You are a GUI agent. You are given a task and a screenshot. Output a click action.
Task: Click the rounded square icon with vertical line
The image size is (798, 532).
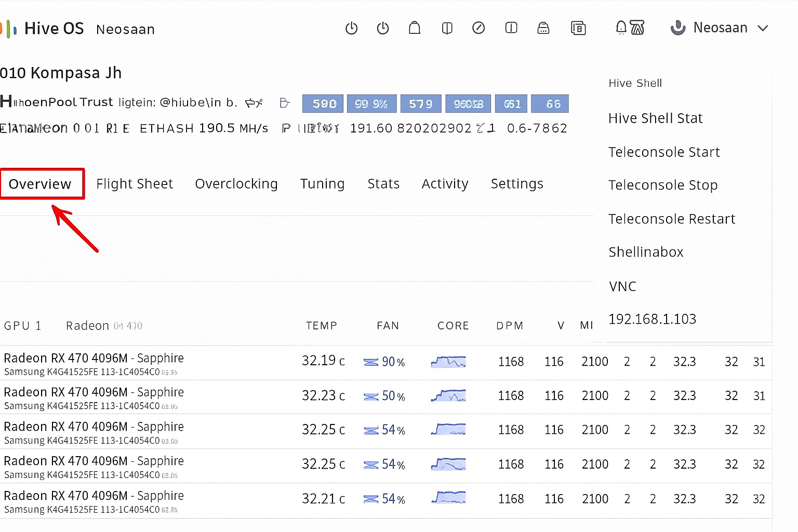tap(511, 28)
